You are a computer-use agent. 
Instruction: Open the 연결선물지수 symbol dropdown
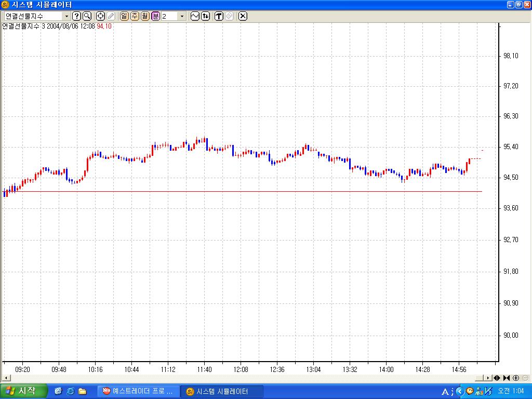click(66, 16)
